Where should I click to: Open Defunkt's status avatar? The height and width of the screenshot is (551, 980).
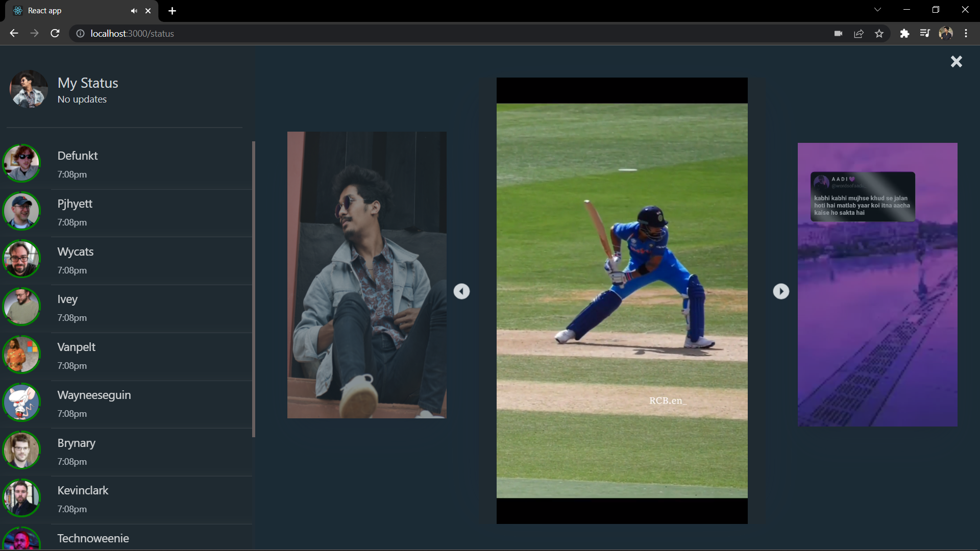[x=21, y=163]
